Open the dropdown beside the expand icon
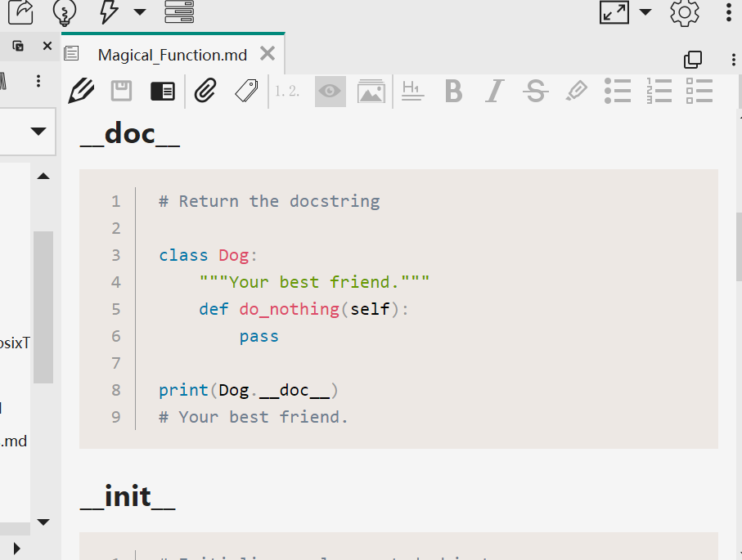The width and height of the screenshot is (742, 560). coord(645,11)
